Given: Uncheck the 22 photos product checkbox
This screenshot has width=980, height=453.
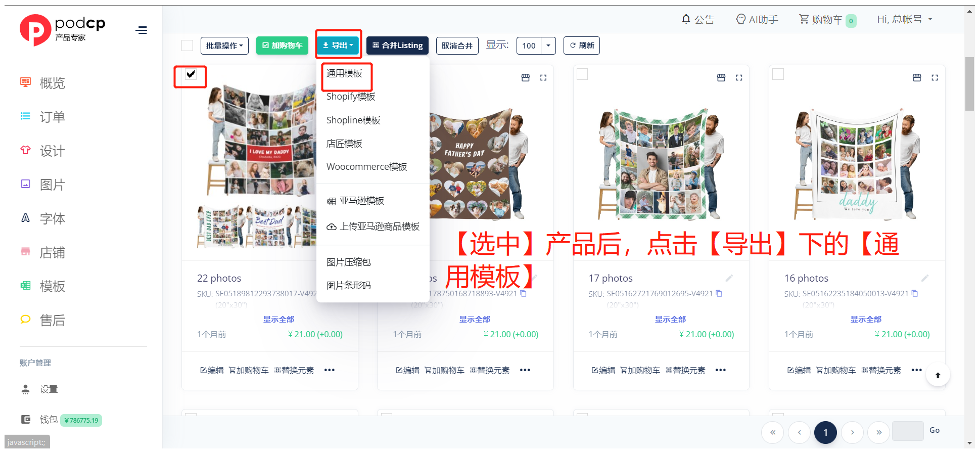Looking at the screenshot, I should point(191,74).
